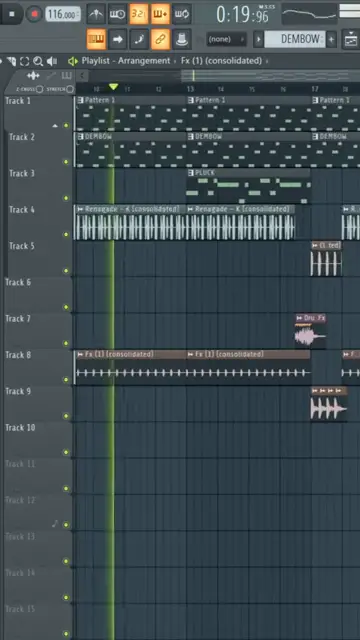Select the Cl..ted audio clip on Track 5
Viewport: 360px width, 640px height.
tap(326, 259)
